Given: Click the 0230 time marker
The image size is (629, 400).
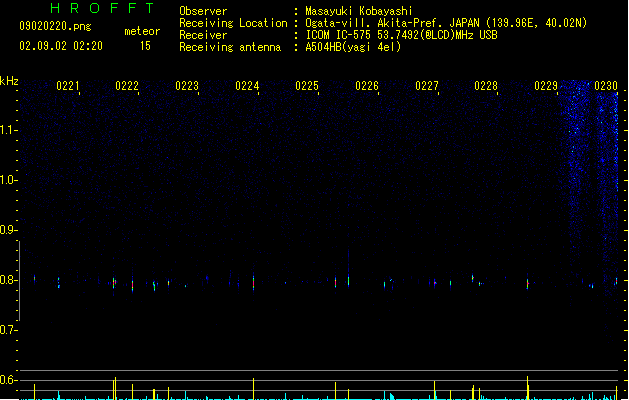Looking at the screenshot, I should point(606,86).
